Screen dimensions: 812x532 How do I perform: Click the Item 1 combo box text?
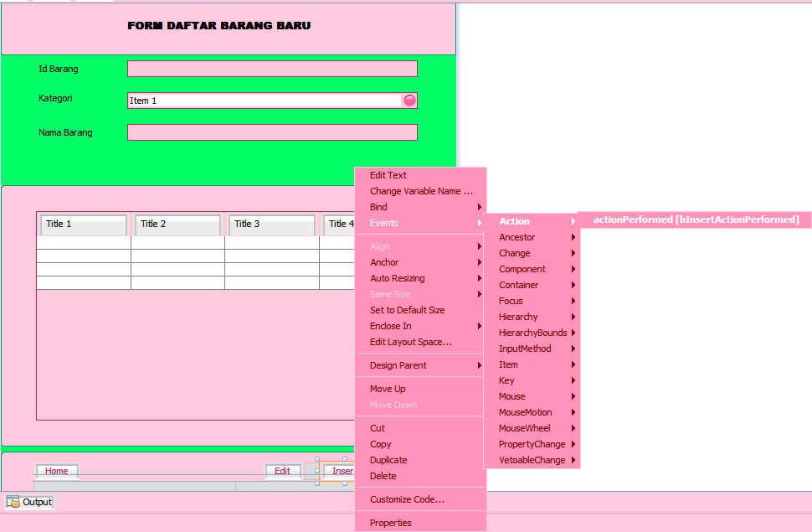tap(143, 101)
